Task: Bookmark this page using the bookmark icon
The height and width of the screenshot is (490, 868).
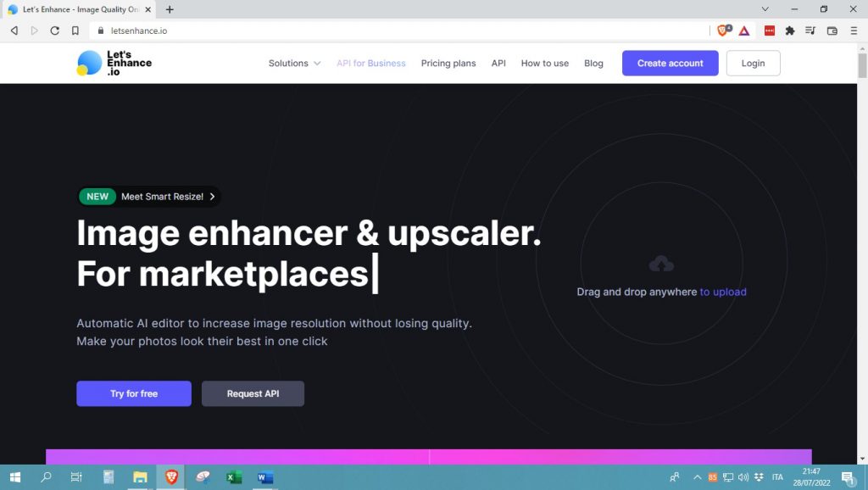Action: pyautogui.click(x=75, y=31)
